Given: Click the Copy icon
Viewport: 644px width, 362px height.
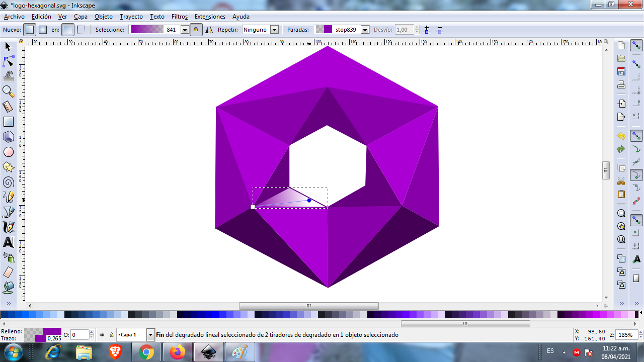Looking at the screenshot, I should click(621, 168).
